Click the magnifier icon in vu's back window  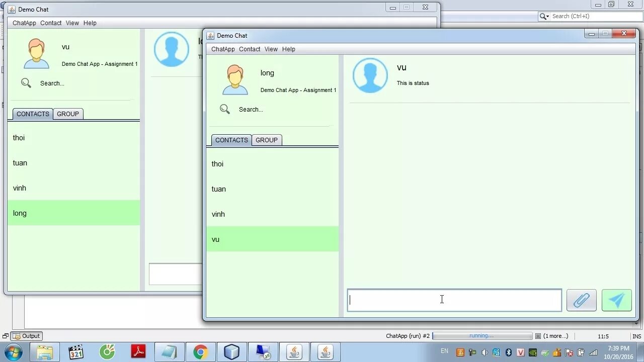[26, 83]
